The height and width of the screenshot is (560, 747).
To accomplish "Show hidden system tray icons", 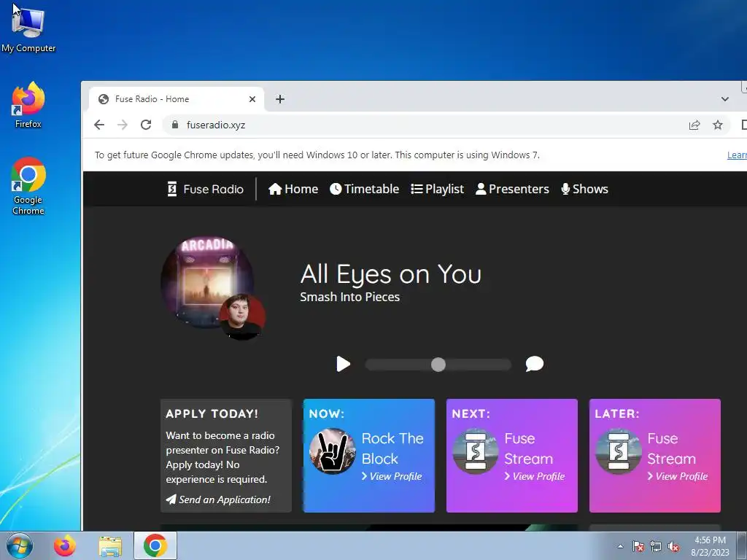I will (620, 546).
